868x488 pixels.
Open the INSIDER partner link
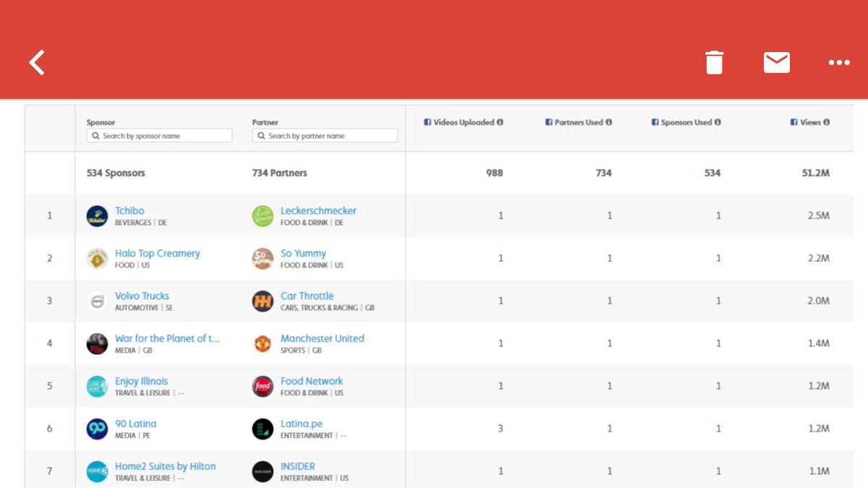pyautogui.click(x=298, y=466)
